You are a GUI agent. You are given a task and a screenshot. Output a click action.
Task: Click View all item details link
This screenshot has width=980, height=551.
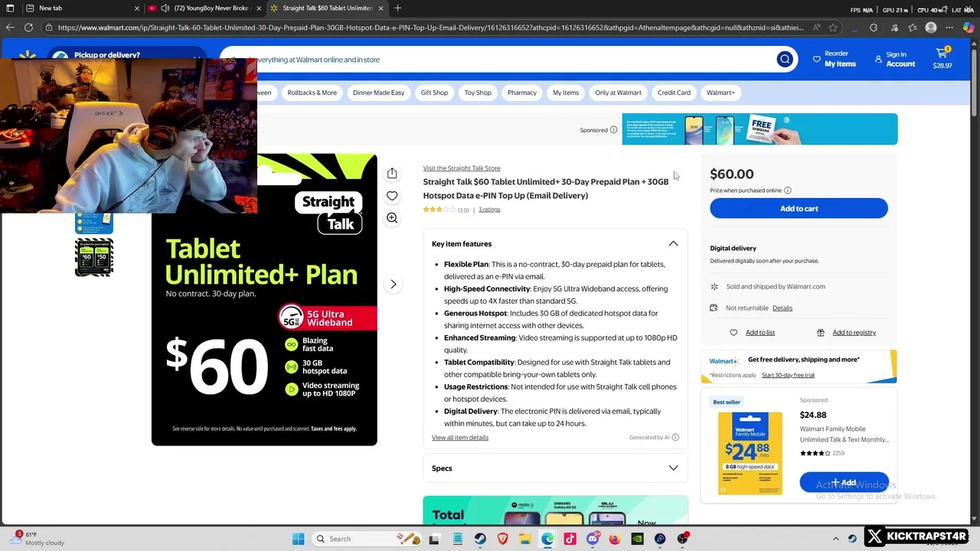(460, 438)
